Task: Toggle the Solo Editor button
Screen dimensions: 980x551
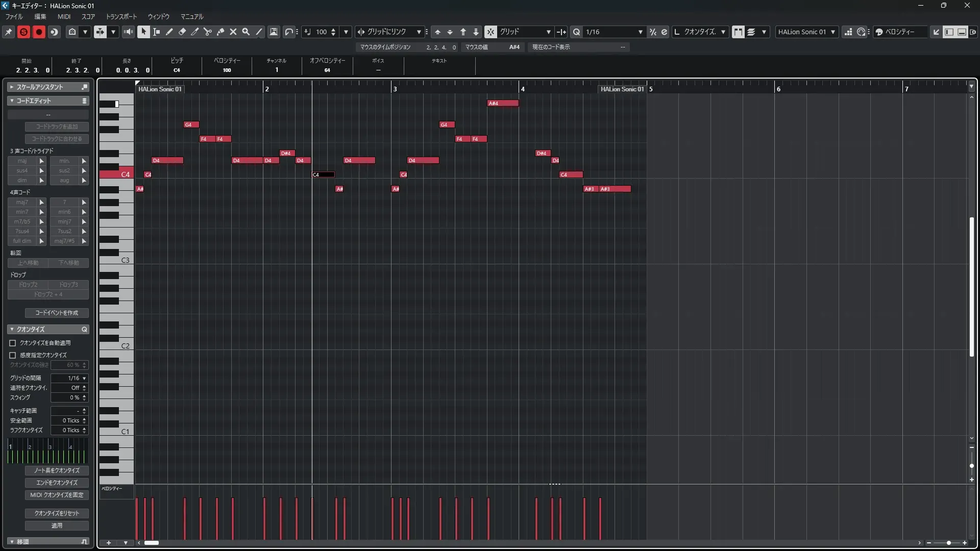Action: pyautogui.click(x=23, y=32)
